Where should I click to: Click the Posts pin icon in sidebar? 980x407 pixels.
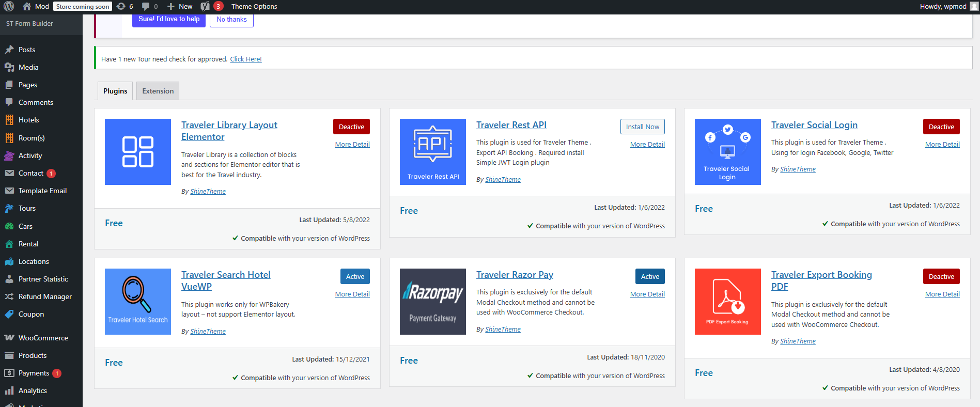9,50
